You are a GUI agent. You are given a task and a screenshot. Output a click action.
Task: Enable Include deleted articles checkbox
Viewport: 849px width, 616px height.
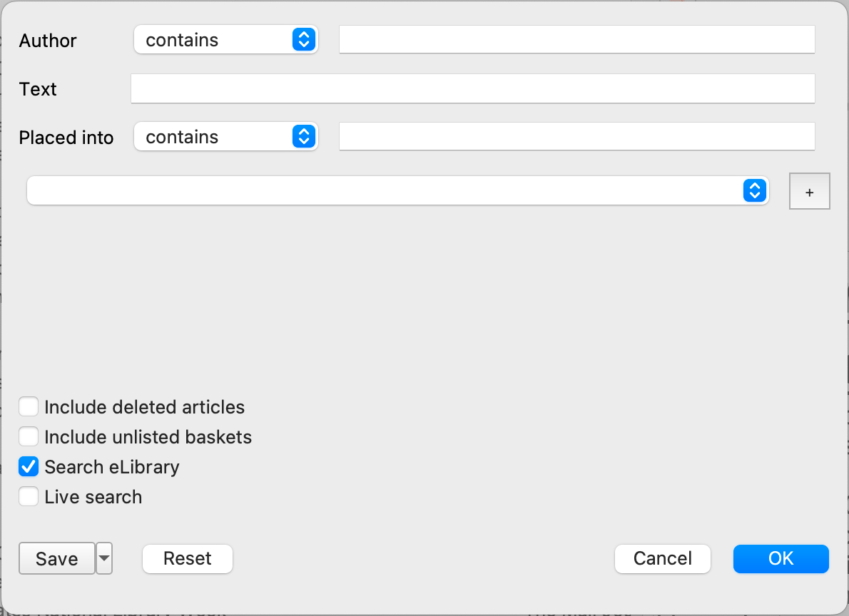pos(29,407)
